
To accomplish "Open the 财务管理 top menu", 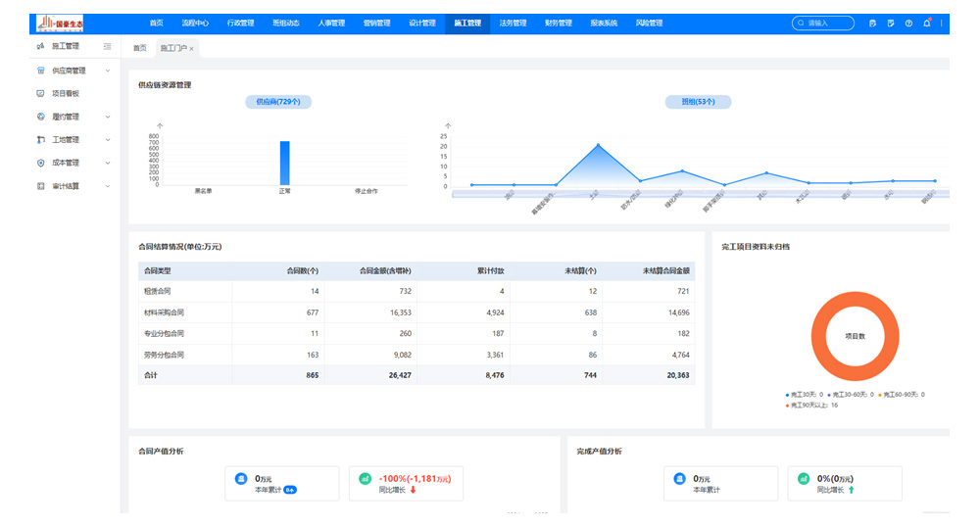I will (558, 23).
